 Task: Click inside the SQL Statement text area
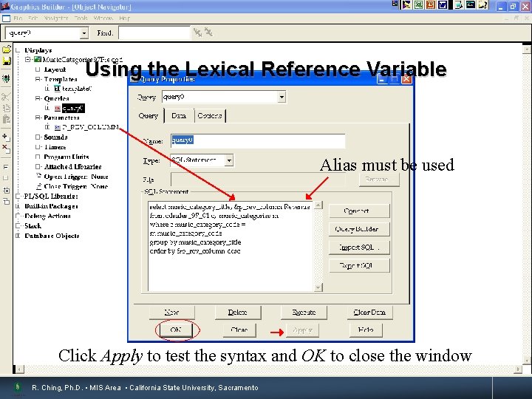point(231,246)
